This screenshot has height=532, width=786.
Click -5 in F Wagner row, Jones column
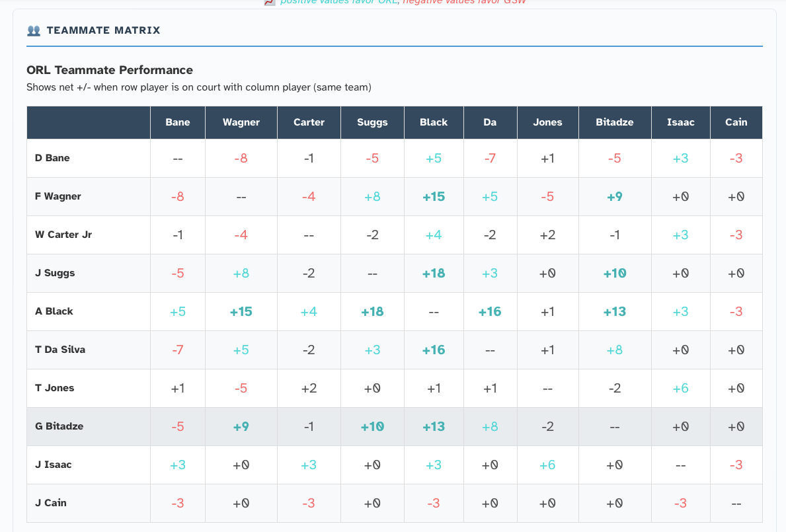pos(548,197)
